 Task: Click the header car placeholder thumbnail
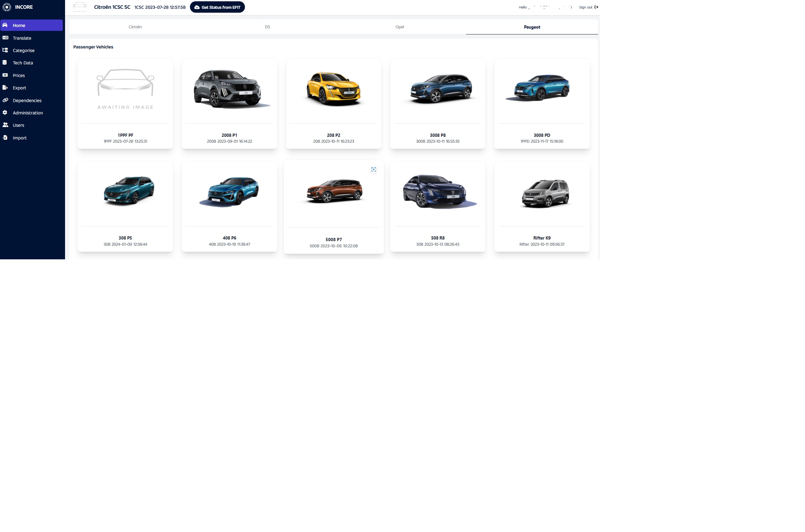click(x=80, y=7)
